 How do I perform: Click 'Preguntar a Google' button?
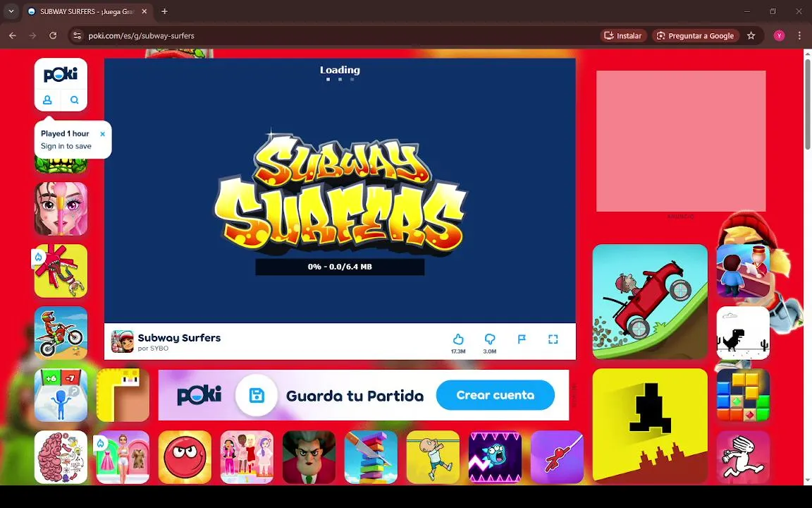696,36
